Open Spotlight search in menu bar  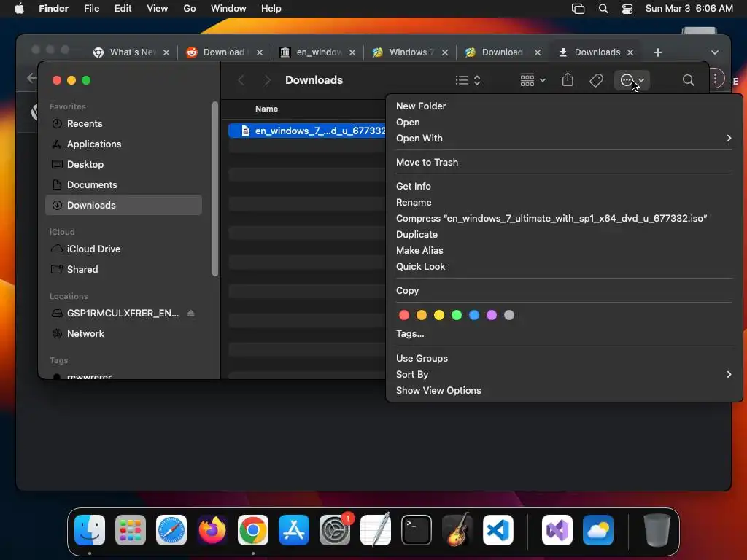pyautogui.click(x=603, y=9)
